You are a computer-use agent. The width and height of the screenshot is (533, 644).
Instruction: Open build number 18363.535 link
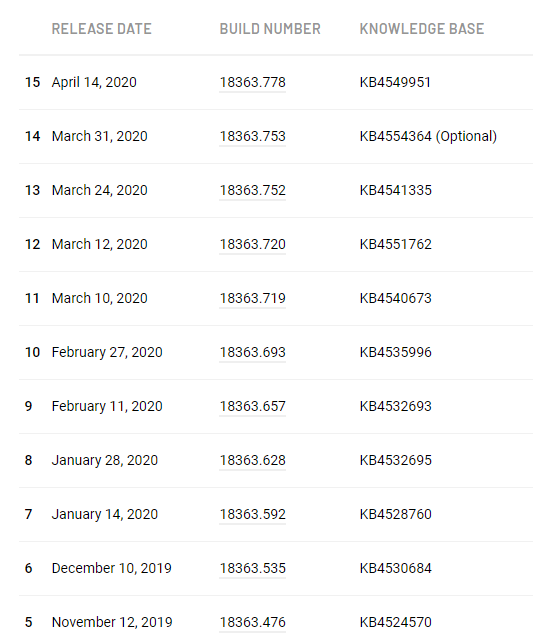(x=253, y=568)
